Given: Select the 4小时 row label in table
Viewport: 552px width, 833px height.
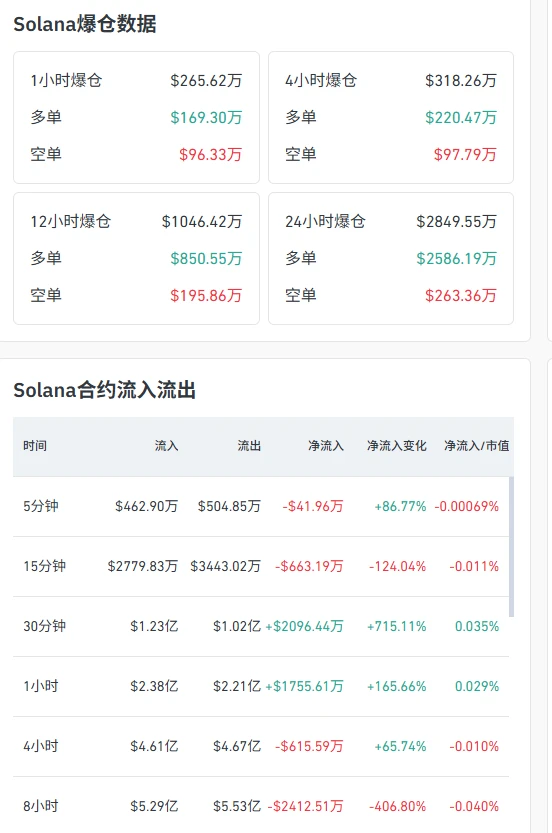Looking at the screenshot, I should (41, 746).
